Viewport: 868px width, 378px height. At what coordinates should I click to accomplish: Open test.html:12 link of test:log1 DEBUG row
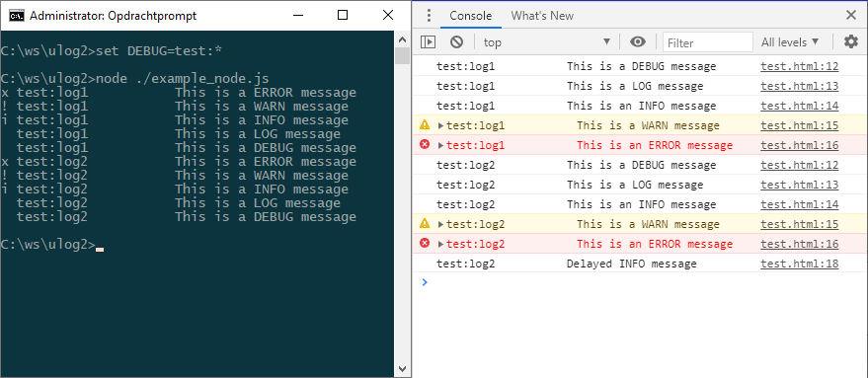[799, 66]
